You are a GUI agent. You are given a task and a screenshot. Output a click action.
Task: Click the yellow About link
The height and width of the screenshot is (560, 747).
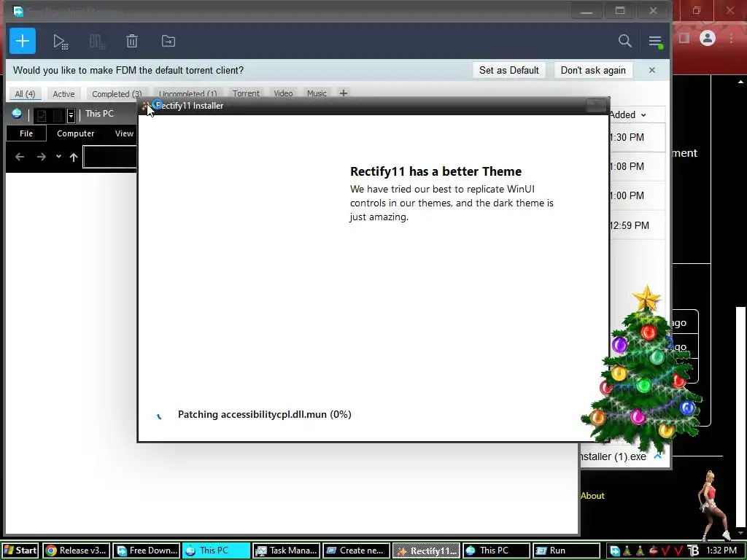[x=592, y=496]
